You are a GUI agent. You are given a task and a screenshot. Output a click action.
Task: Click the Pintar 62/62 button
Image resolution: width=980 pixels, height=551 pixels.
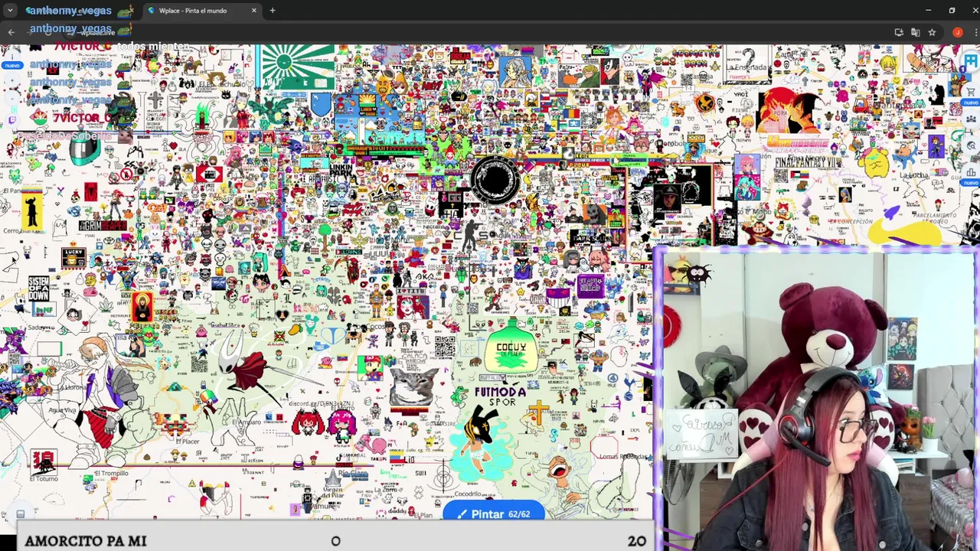click(494, 514)
